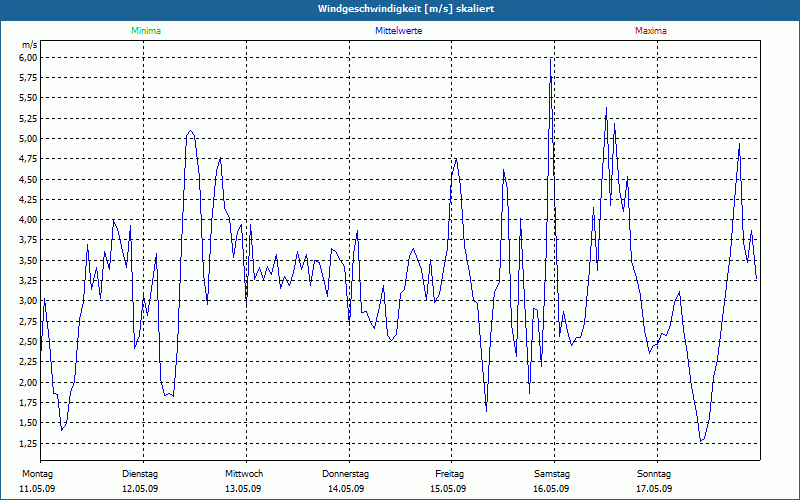Click the 5,00 y-axis value

click(x=28, y=139)
